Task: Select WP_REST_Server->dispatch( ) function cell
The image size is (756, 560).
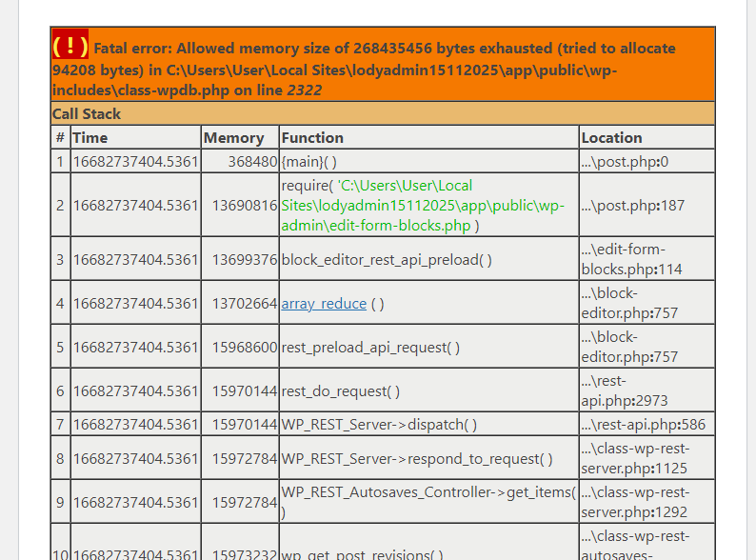Action: pyautogui.click(x=429, y=425)
